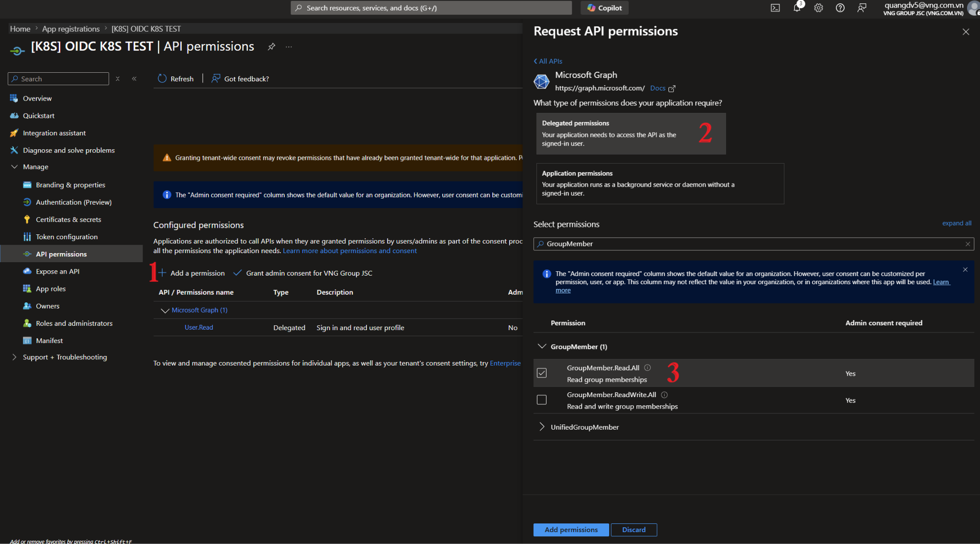This screenshot has height=544, width=980.
Task: Open feedback icon in top bar
Action: (862, 8)
